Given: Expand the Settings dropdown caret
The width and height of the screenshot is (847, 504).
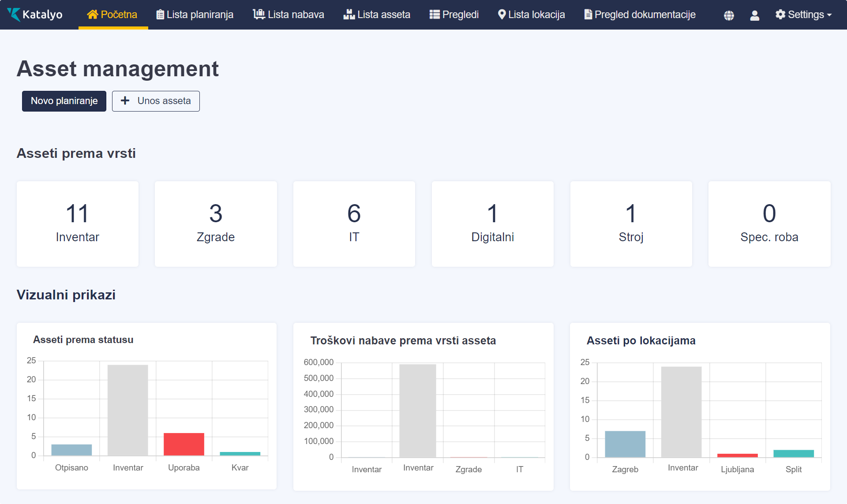Looking at the screenshot, I should [x=829, y=15].
